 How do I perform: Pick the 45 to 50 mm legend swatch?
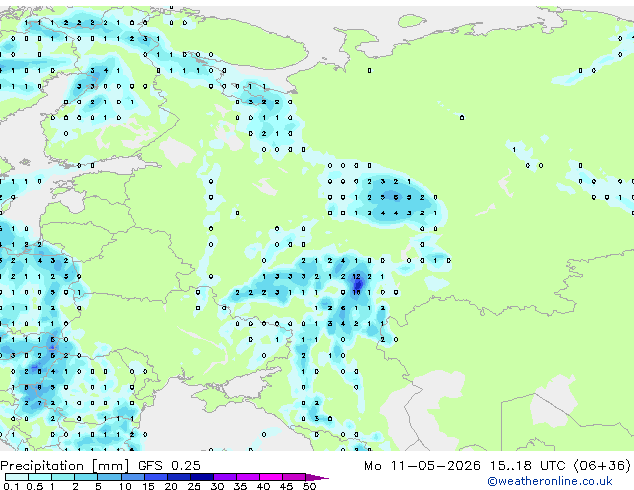tap(294, 477)
